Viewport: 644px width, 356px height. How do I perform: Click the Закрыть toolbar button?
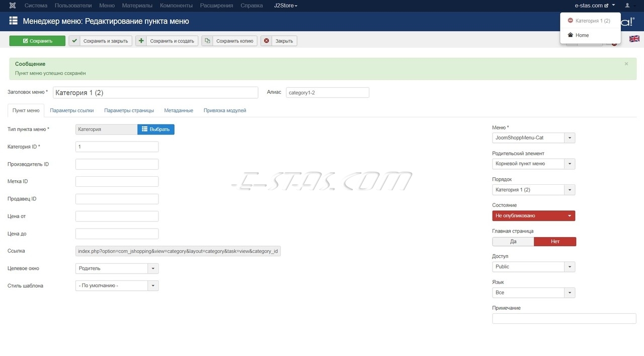point(279,41)
